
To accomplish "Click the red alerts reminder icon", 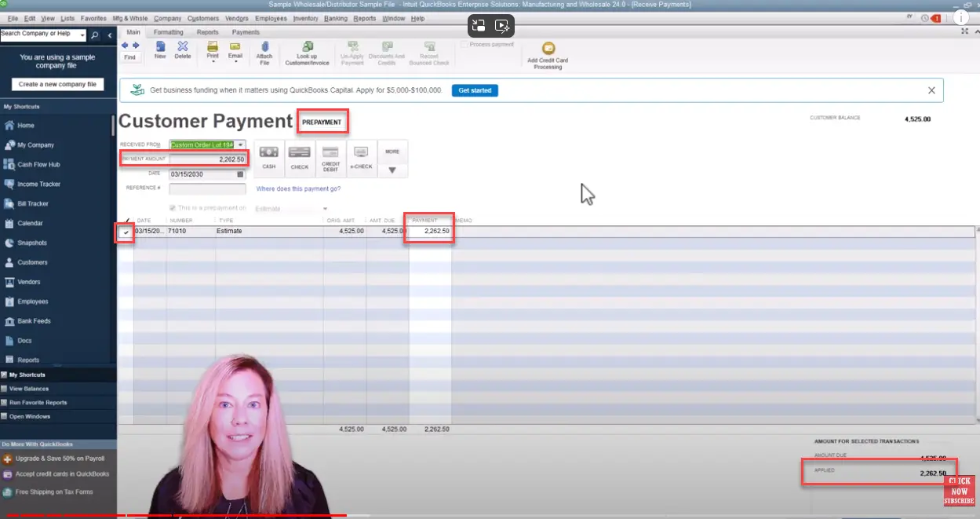I will (935, 18).
